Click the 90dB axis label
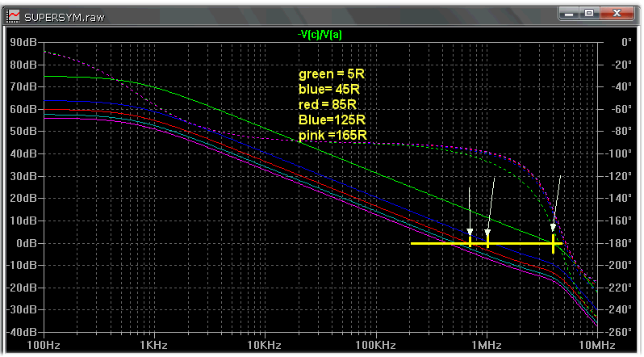 click(23, 42)
